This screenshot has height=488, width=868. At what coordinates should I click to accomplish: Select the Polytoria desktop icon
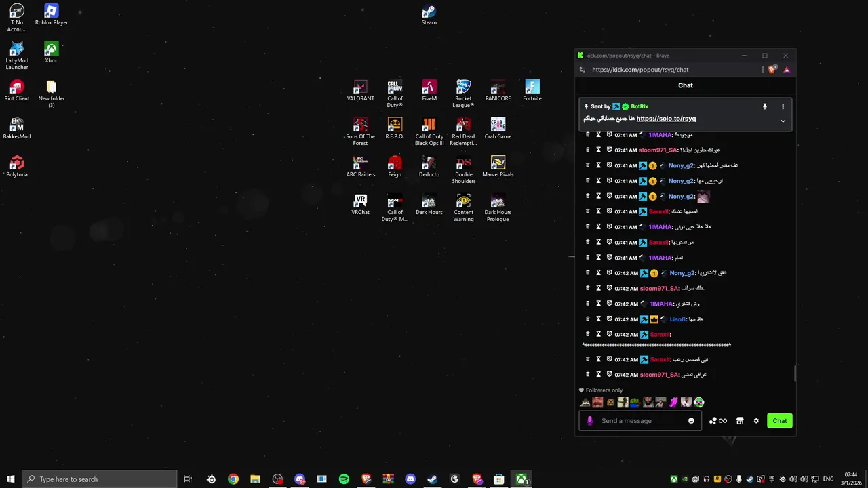(x=17, y=167)
